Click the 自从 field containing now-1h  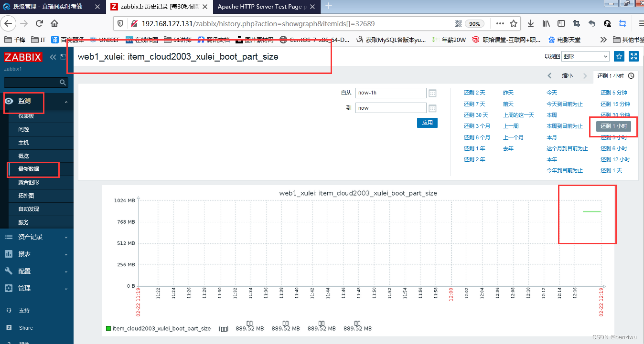pyautogui.click(x=391, y=93)
